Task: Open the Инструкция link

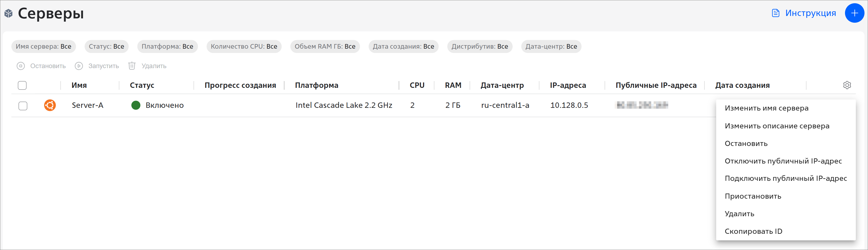Action: 810,13
